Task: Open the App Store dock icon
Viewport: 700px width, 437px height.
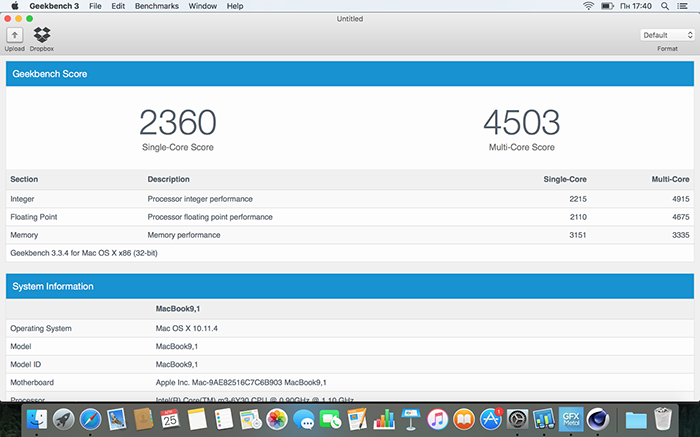Action: pos(490,419)
